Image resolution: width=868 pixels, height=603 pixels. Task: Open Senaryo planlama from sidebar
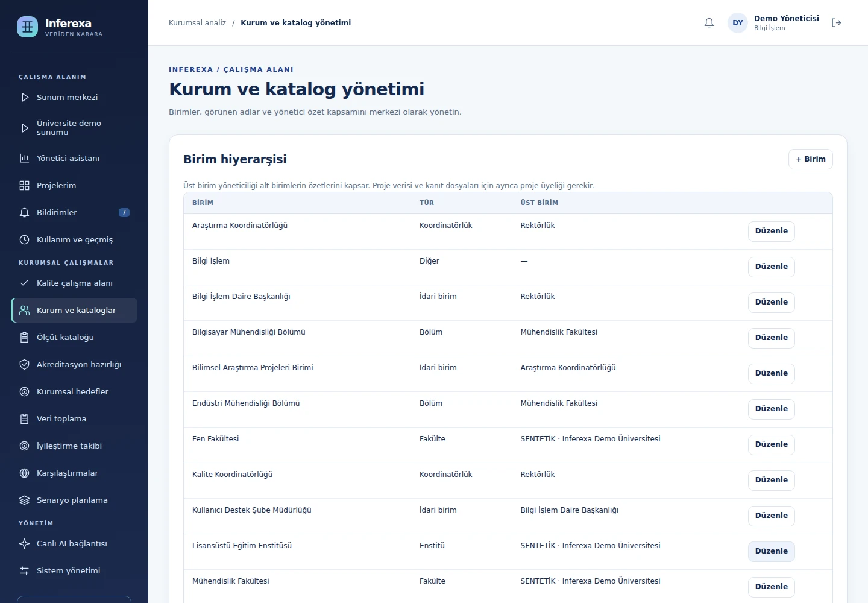(74, 500)
